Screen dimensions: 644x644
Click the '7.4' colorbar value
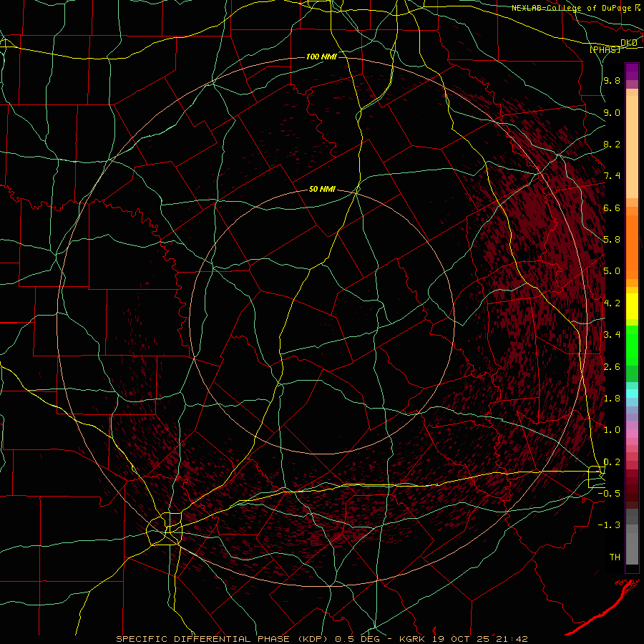(x=612, y=176)
